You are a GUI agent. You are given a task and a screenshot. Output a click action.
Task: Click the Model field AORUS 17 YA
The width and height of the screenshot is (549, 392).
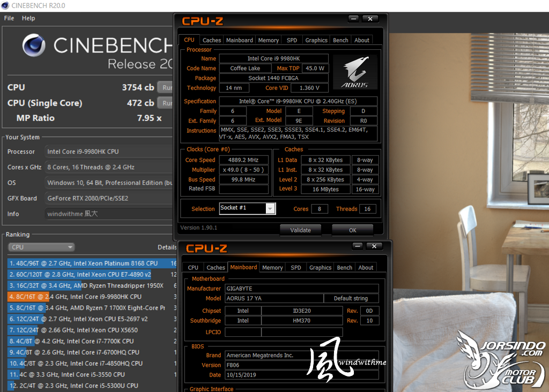click(x=274, y=298)
